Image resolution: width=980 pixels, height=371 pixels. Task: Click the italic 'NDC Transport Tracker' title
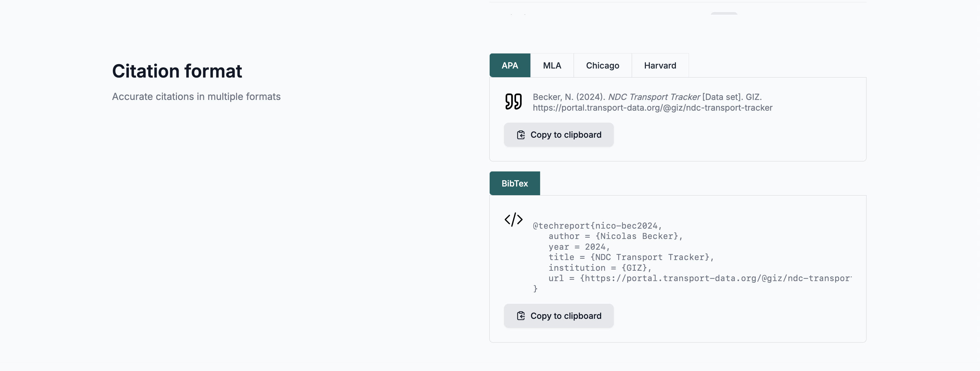coord(654,97)
